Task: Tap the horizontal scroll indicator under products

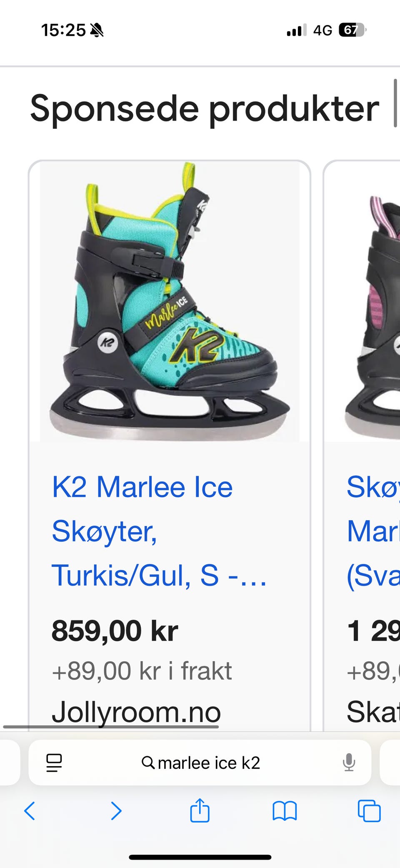Action: (x=111, y=727)
